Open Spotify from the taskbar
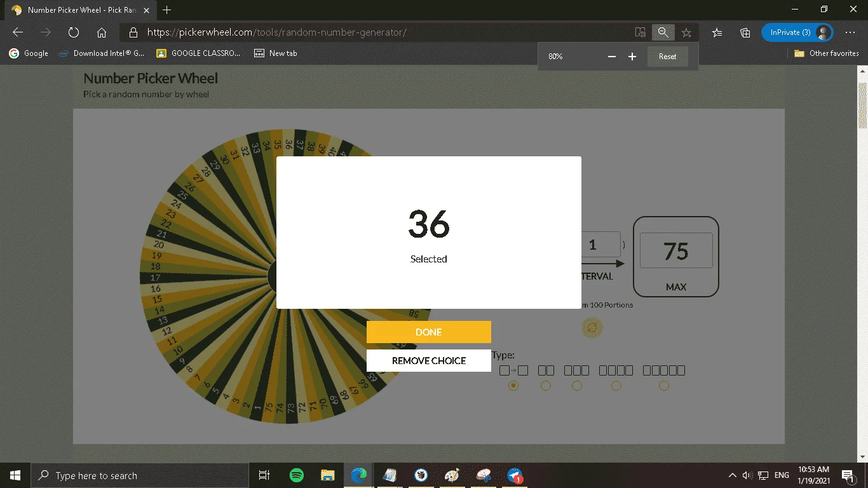 [x=296, y=475]
